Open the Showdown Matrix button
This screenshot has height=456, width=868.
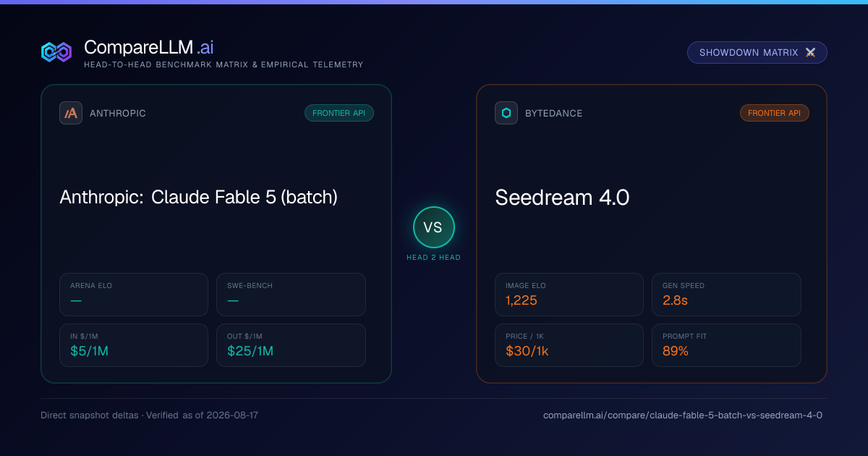(757, 53)
